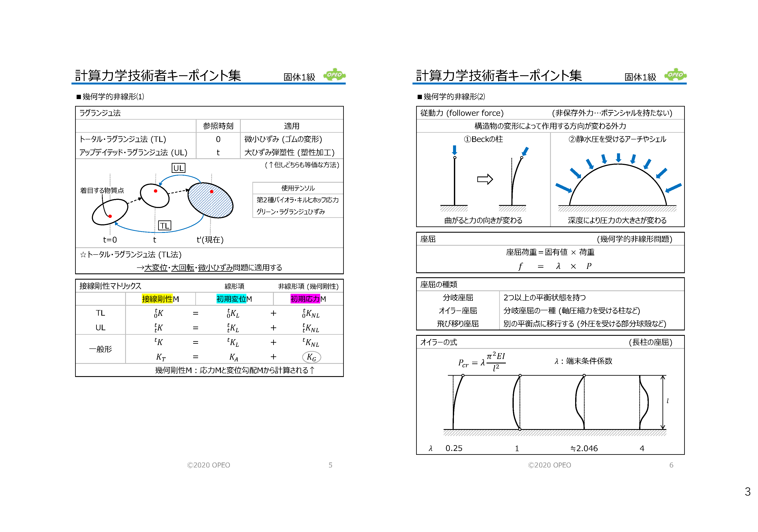Click the 飛び移り座屈 row label
Screen dimensions: 758x532
click(x=458, y=324)
